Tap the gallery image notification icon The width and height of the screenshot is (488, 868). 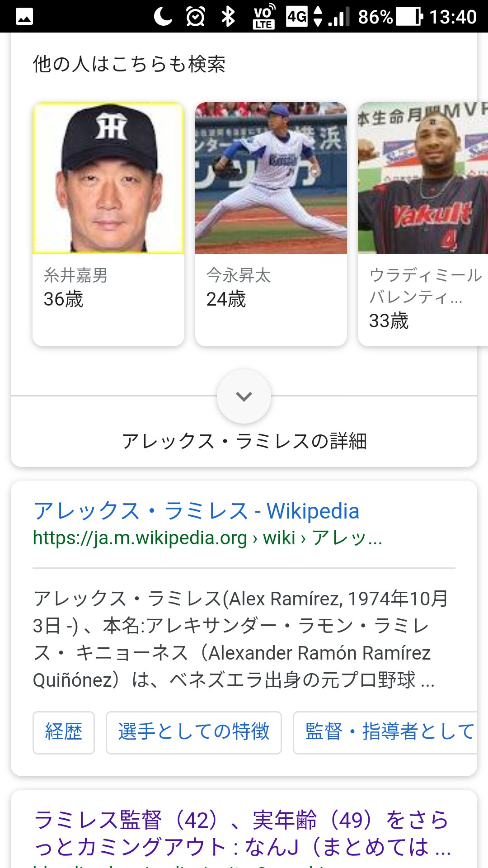[24, 17]
